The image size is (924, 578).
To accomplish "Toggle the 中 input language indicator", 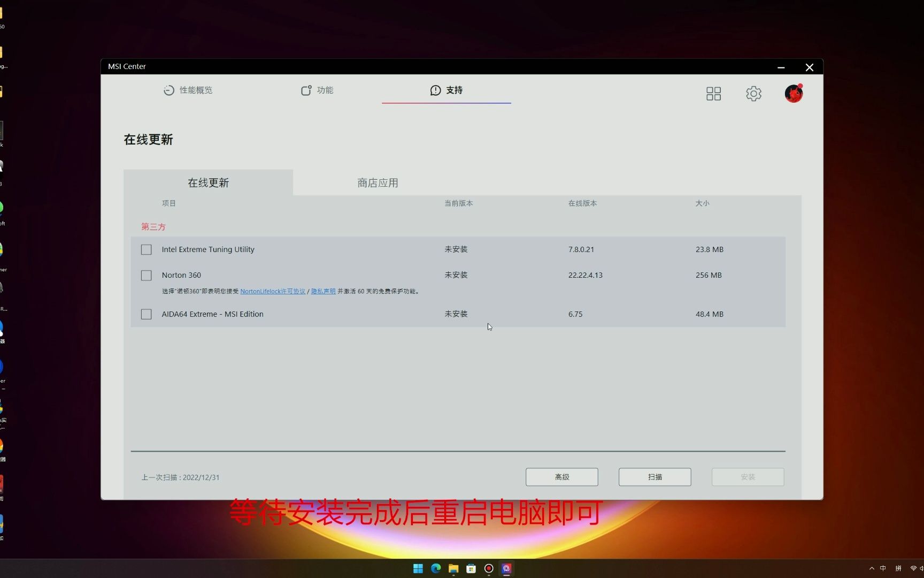I will point(883,568).
